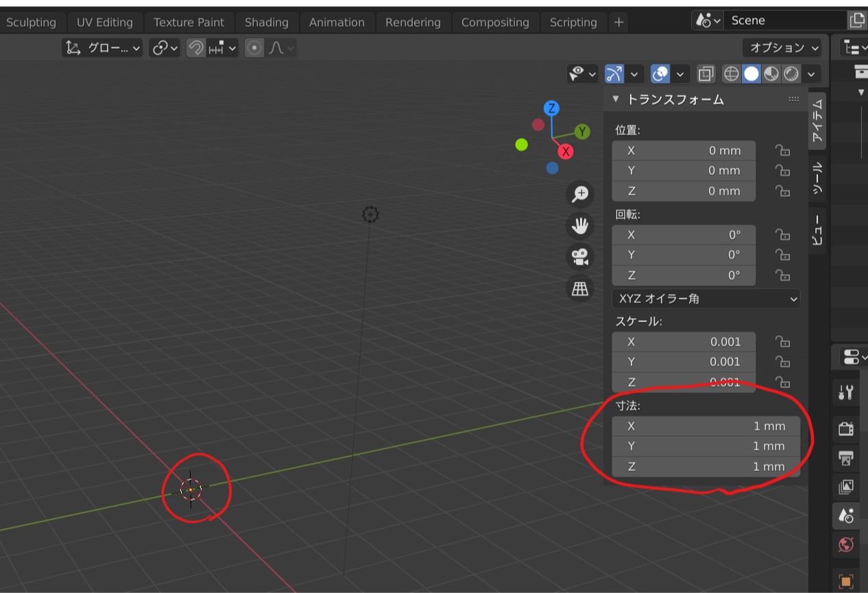Screen dimensions: 868x593
Task: Edit the Scene name field
Action: (785, 21)
